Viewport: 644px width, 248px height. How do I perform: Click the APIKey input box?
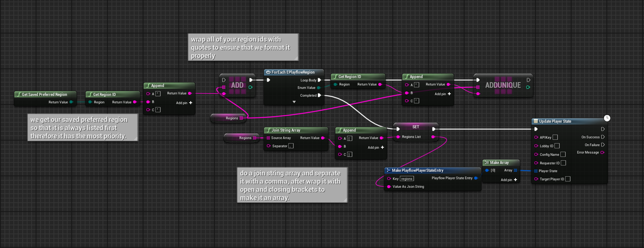(x=555, y=137)
